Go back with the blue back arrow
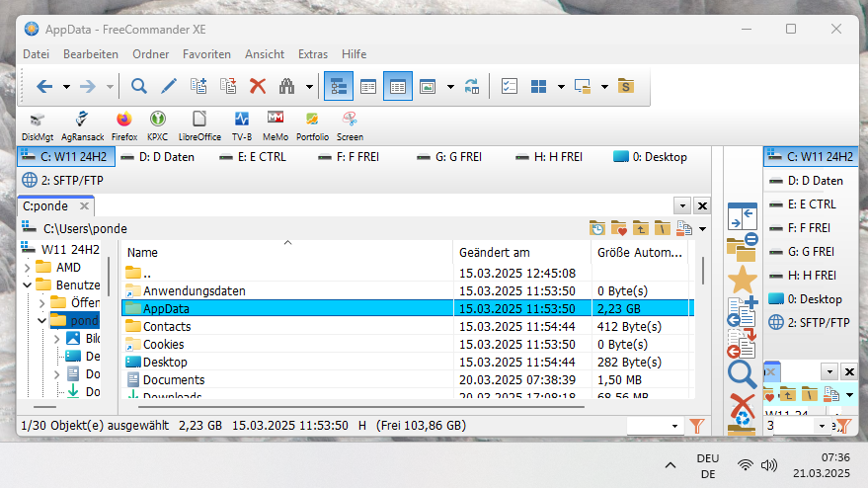Image resolution: width=868 pixels, height=488 pixels. coord(44,86)
